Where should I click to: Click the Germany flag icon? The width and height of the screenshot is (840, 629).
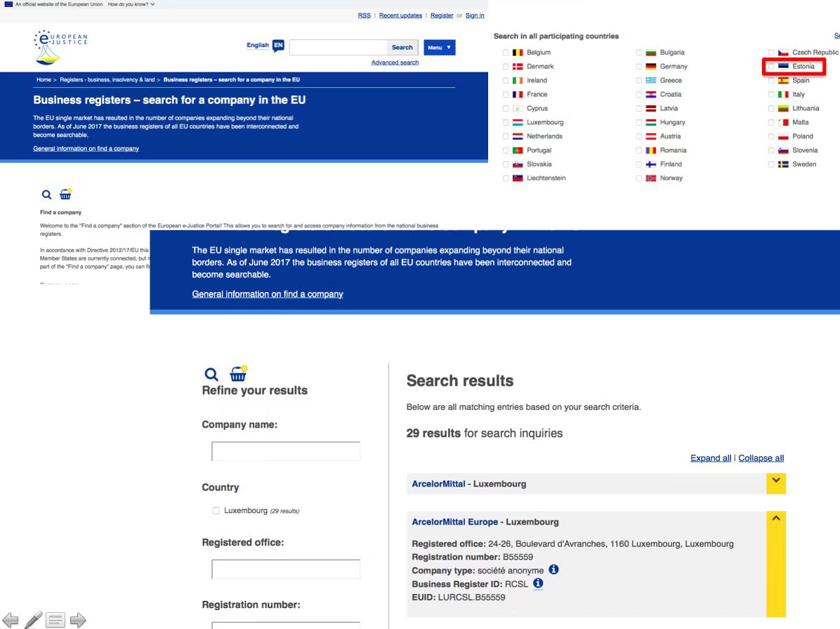[651, 67]
